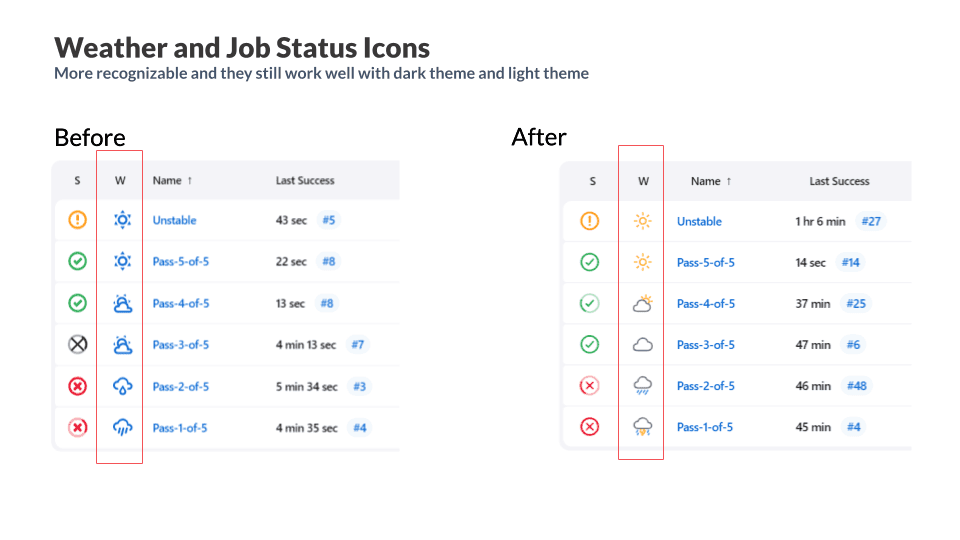Open the Unstable job link in Before table
Viewport: 960px width, 540px height.
click(x=174, y=220)
